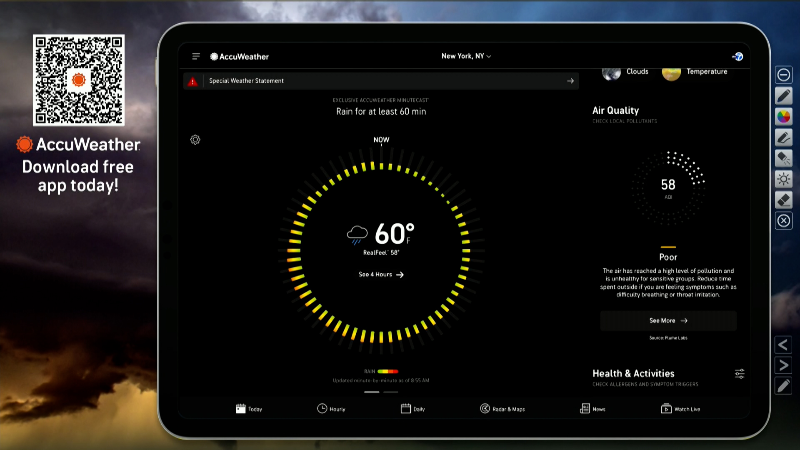Click the bottom pencil edit icon
The image size is (800, 450).
[783, 386]
